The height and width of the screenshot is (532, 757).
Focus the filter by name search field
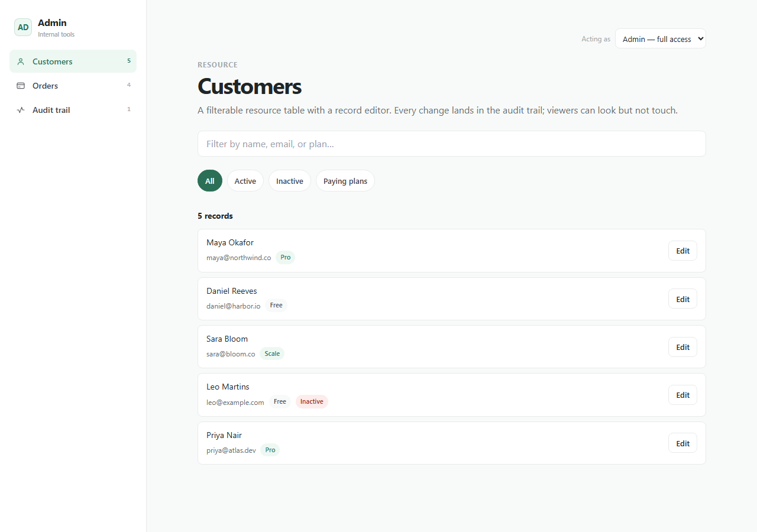452,144
